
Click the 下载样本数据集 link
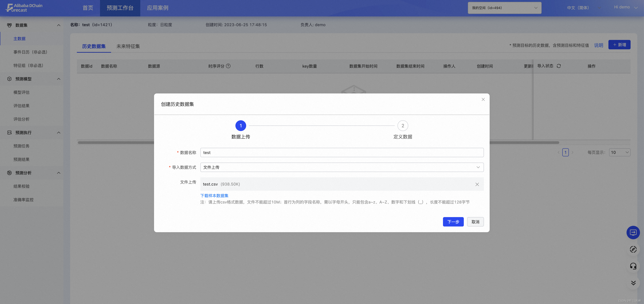coord(214,196)
